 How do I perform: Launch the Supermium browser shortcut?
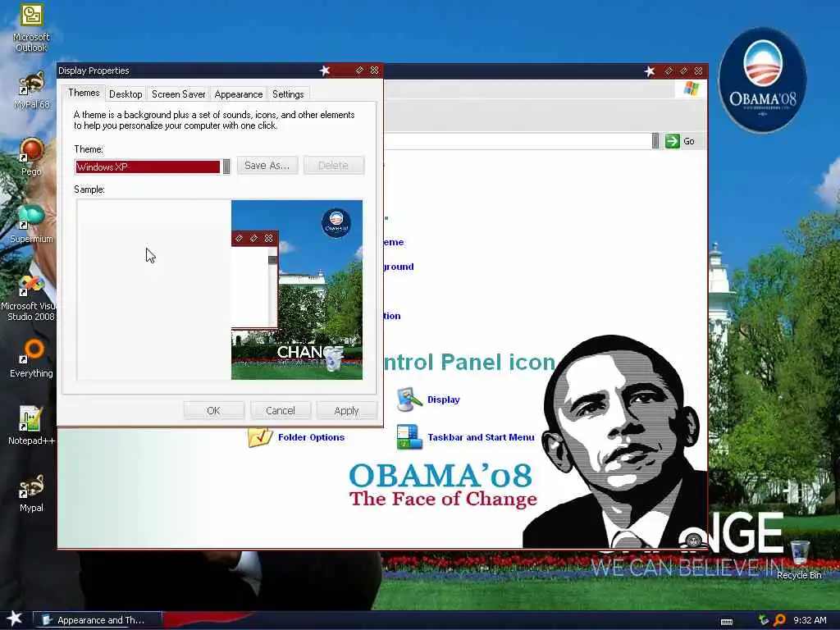[x=31, y=224]
